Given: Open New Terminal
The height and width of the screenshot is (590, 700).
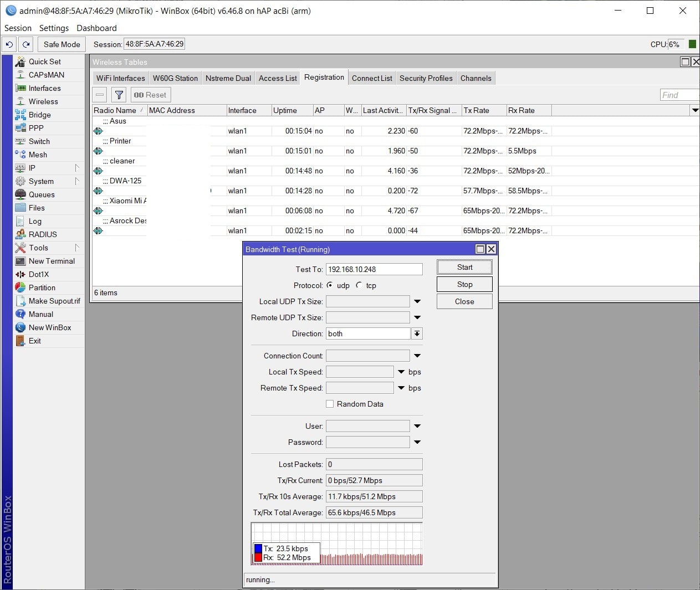Looking at the screenshot, I should click(x=52, y=261).
